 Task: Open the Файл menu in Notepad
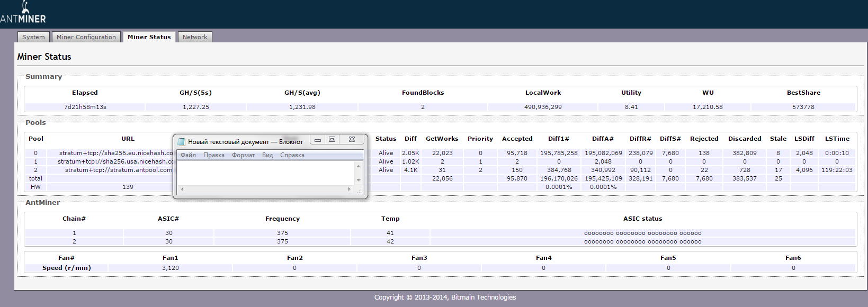(188, 155)
